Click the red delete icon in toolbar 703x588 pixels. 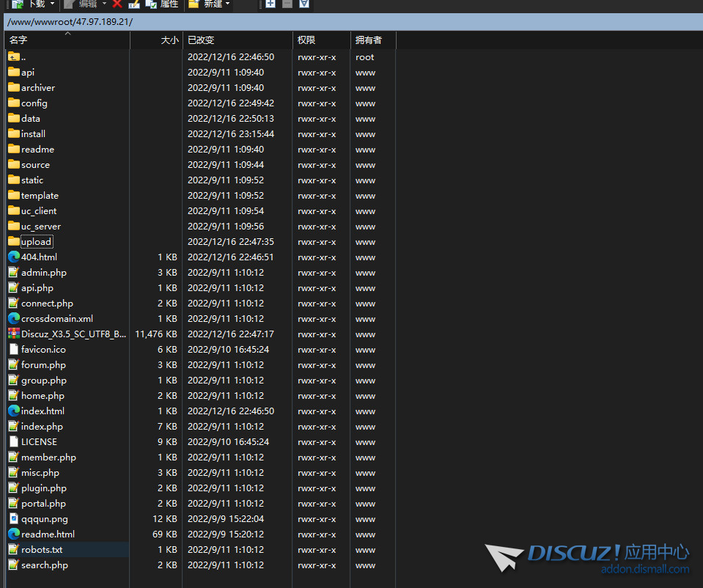coord(117,4)
